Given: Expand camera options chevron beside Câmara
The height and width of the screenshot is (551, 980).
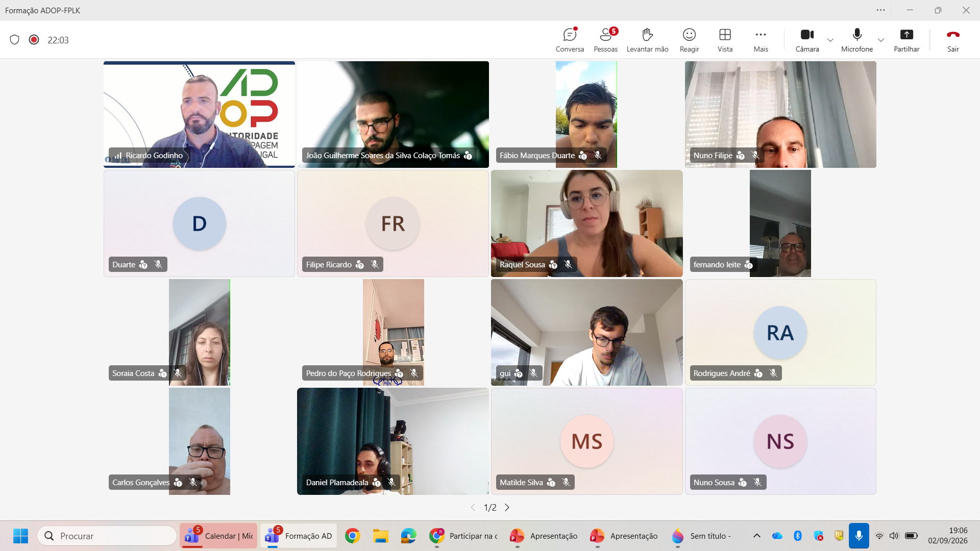Looking at the screenshot, I should tap(830, 40).
